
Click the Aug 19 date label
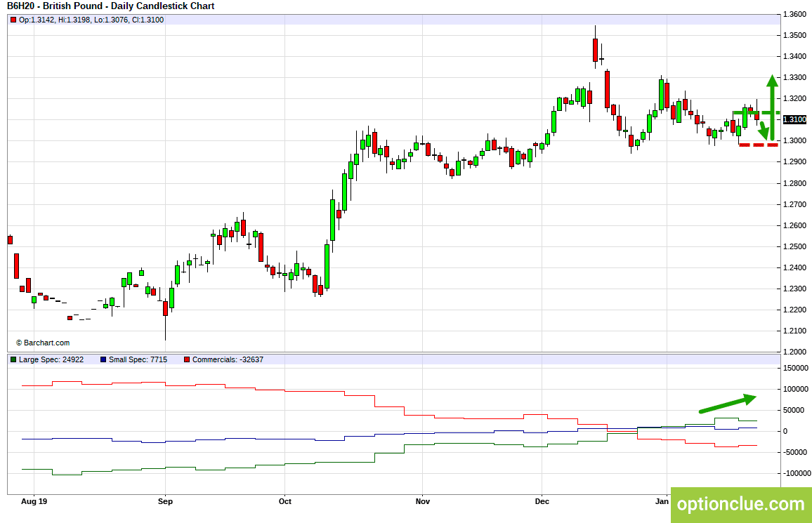(x=34, y=501)
